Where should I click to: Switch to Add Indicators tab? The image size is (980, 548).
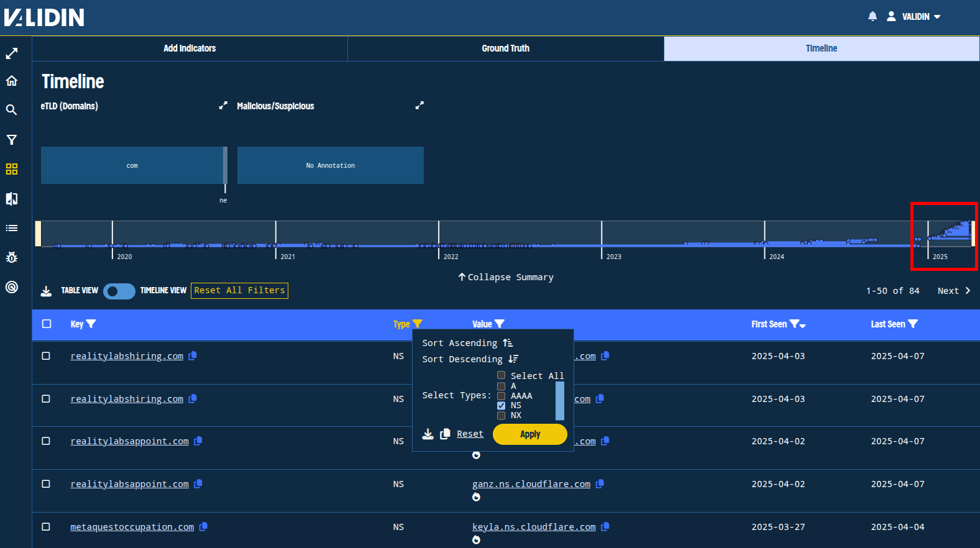tap(190, 48)
